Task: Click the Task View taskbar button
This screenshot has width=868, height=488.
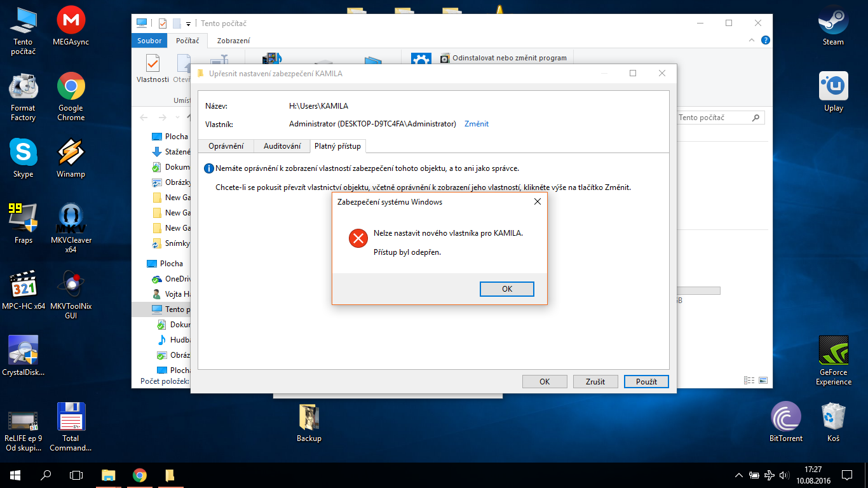Action: pos(76,475)
